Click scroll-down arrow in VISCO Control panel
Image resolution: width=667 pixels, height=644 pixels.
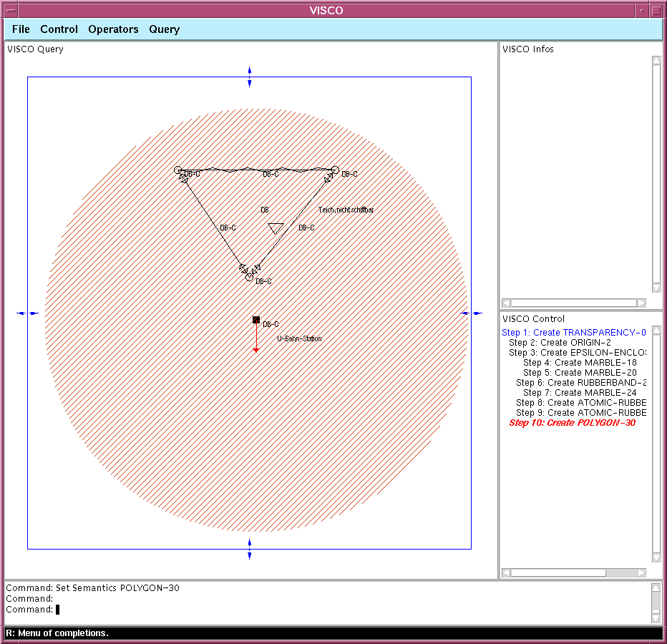(656, 558)
